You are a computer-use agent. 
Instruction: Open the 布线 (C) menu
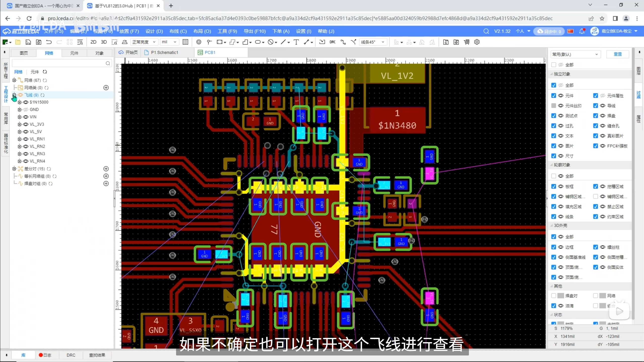(178, 31)
